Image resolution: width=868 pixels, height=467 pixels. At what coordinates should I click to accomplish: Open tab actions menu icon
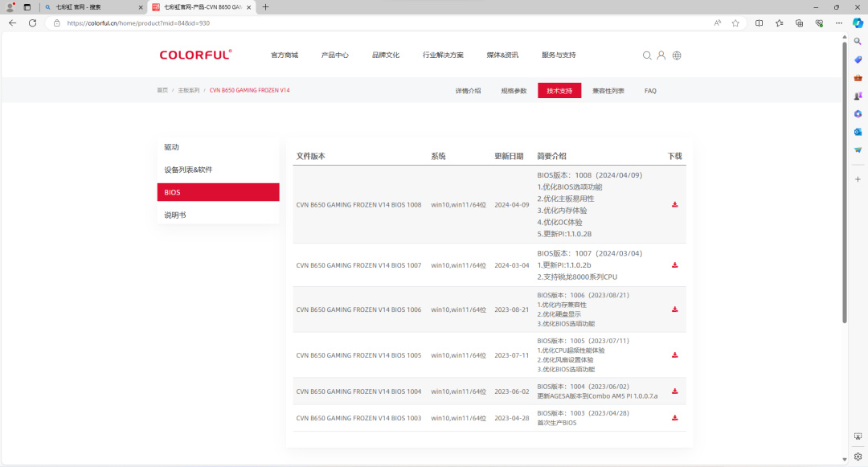(27, 7)
